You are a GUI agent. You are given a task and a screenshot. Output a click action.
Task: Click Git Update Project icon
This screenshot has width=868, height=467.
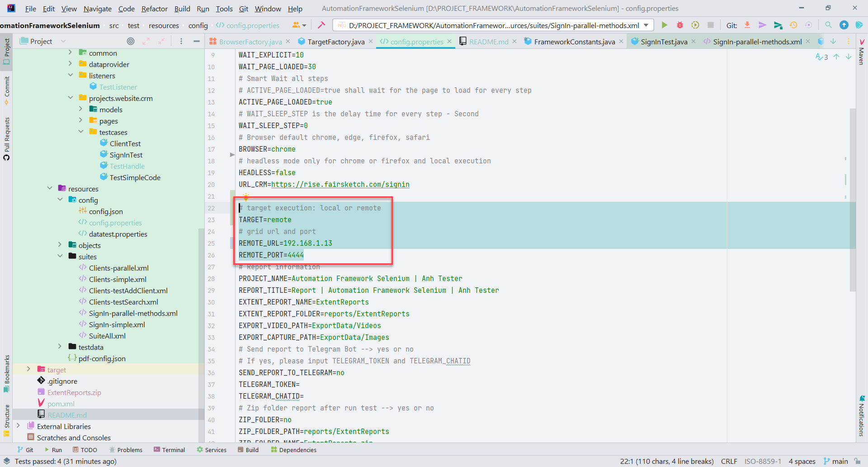(x=747, y=25)
